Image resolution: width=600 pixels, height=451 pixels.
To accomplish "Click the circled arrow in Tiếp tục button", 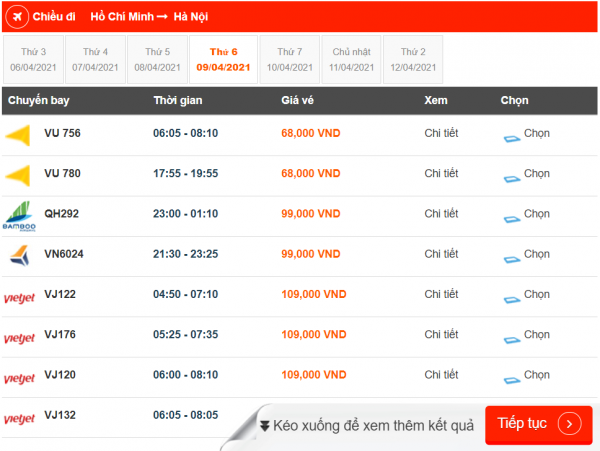I will (x=569, y=424).
